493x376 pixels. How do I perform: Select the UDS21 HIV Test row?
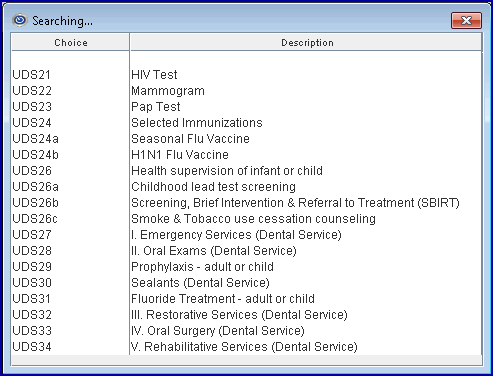pos(247,75)
